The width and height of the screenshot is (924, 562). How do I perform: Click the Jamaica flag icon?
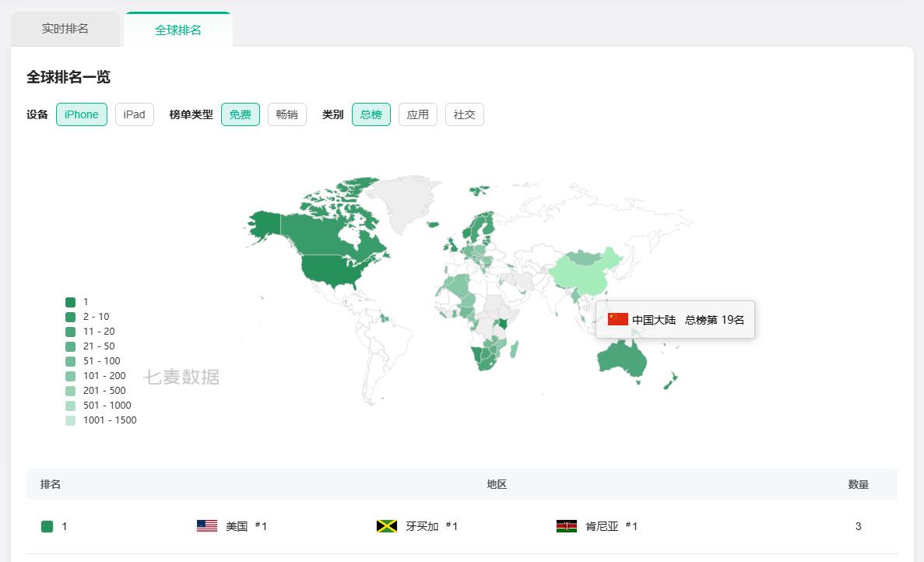click(x=387, y=526)
